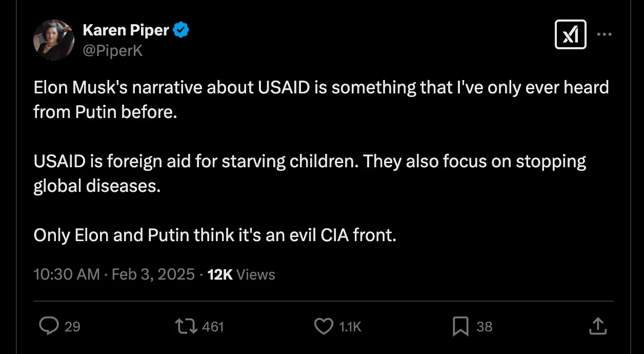The width and height of the screenshot is (644, 354).
Task: Click the 10:30 AM Feb 3, 2025 timestamp
Action: 114,274
